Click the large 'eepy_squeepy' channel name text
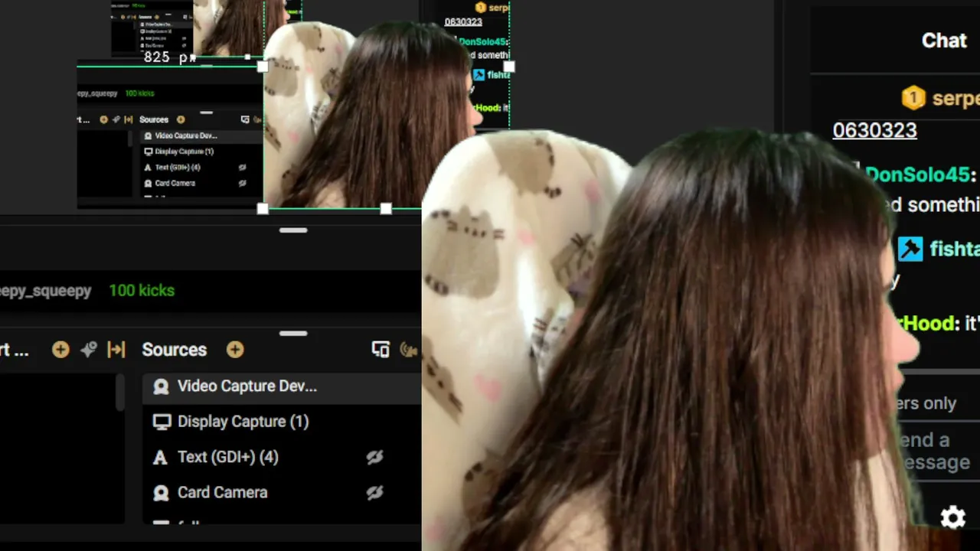980x551 pixels. 46,291
